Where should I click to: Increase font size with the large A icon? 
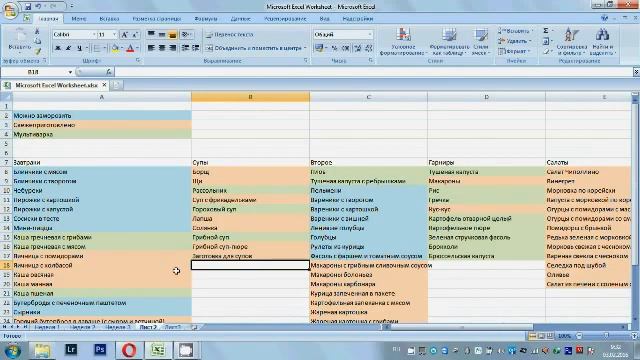[124, 35]
